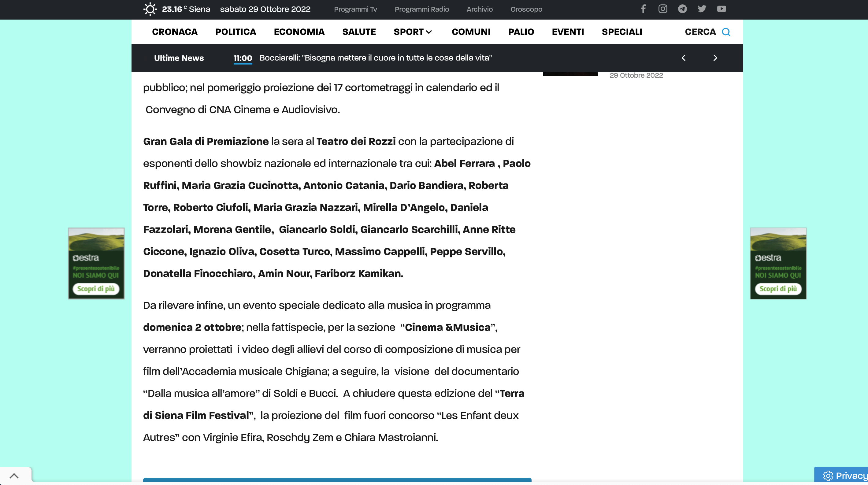The width and height of the screenshot is (868, 485).
Task: Click right Estra ad Scopri di più
Action: 778,289
